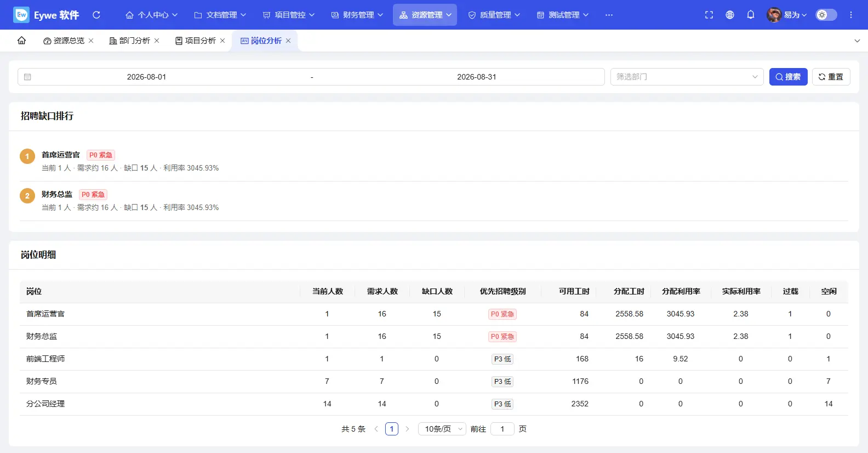Click 实际利用率 column header

coord(741,291)
